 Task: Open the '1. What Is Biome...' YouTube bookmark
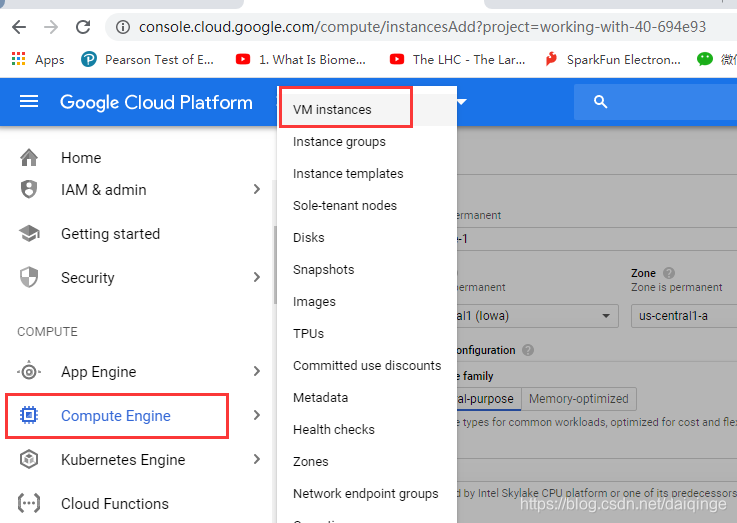(x=301, y=60)
